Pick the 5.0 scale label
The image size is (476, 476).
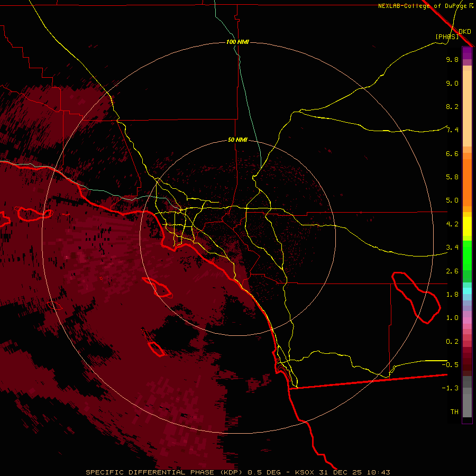(x=452, y=200)
